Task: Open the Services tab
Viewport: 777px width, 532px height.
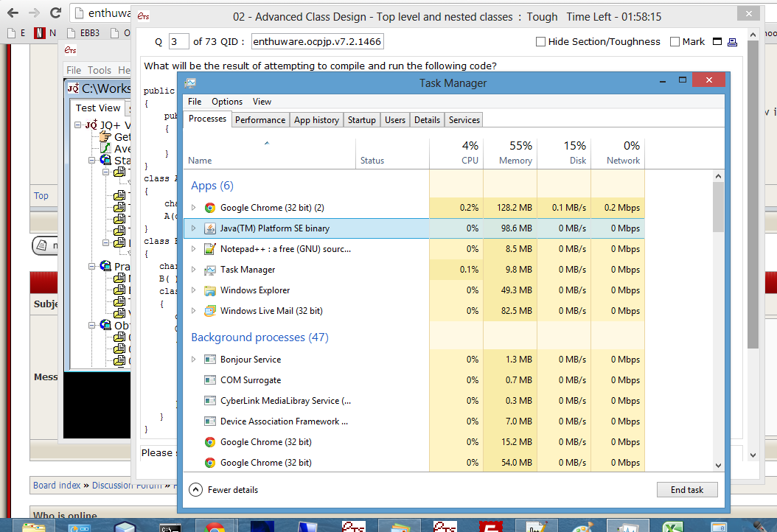Action: [464, 120]
